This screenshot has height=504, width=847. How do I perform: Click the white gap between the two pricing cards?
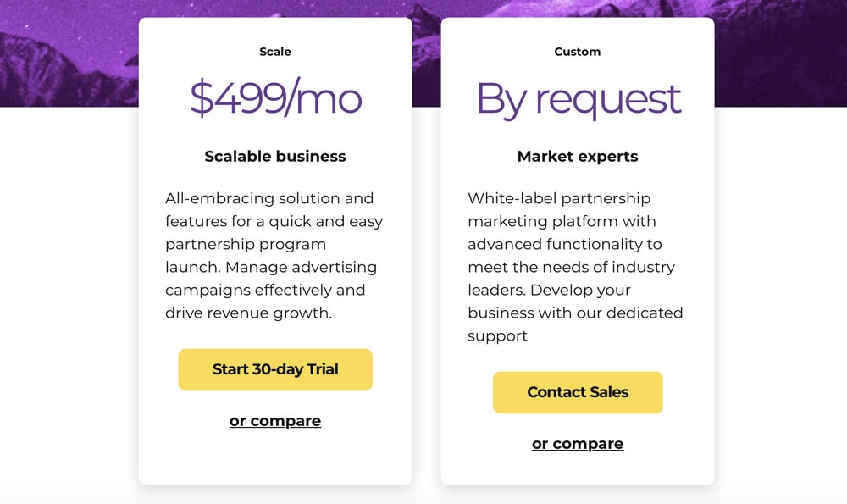tap(426, 297)
